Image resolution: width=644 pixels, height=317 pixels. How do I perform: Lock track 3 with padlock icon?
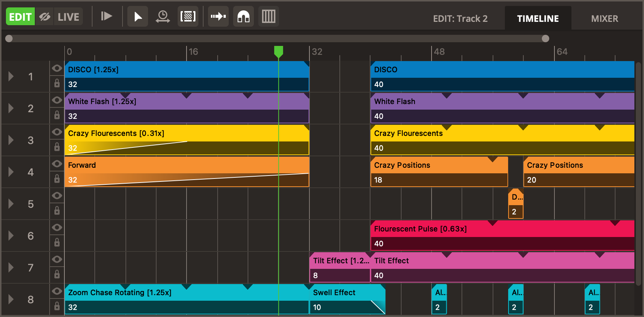tap(57, 147)
